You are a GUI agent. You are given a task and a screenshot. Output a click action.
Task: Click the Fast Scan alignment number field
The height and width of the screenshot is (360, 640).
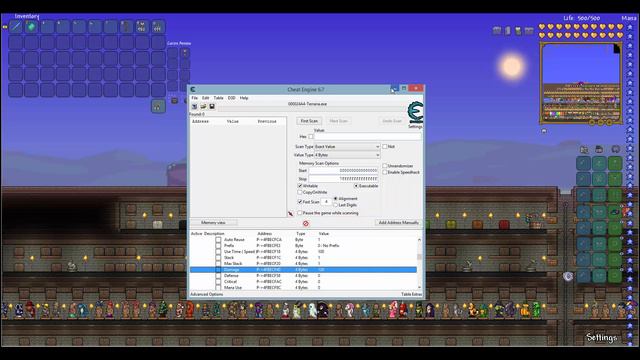[x=326, y=202]
